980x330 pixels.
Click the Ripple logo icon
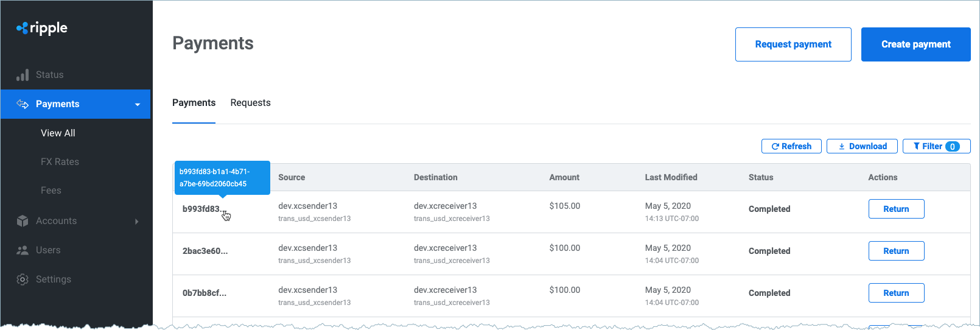coord(22,28)
